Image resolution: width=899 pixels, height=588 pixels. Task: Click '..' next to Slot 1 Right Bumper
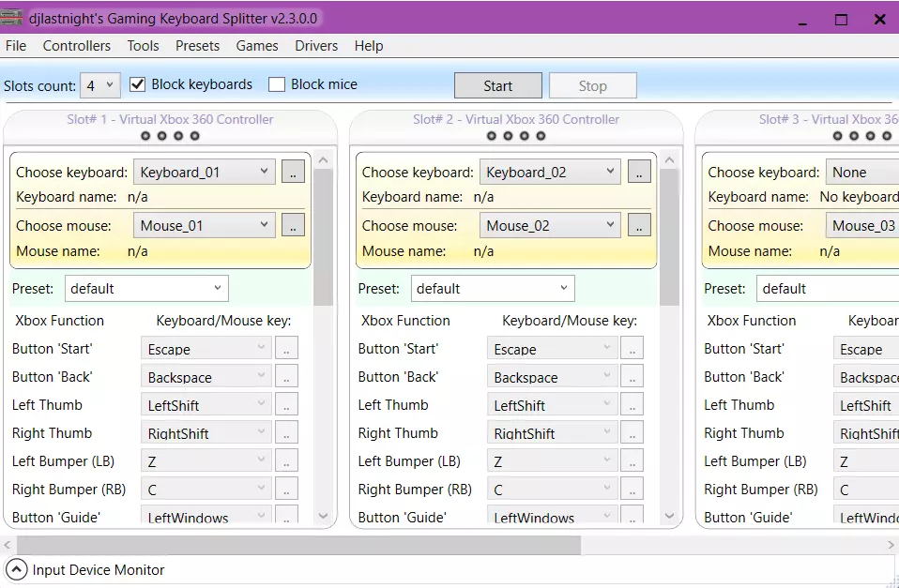click(x=286, y=489)
